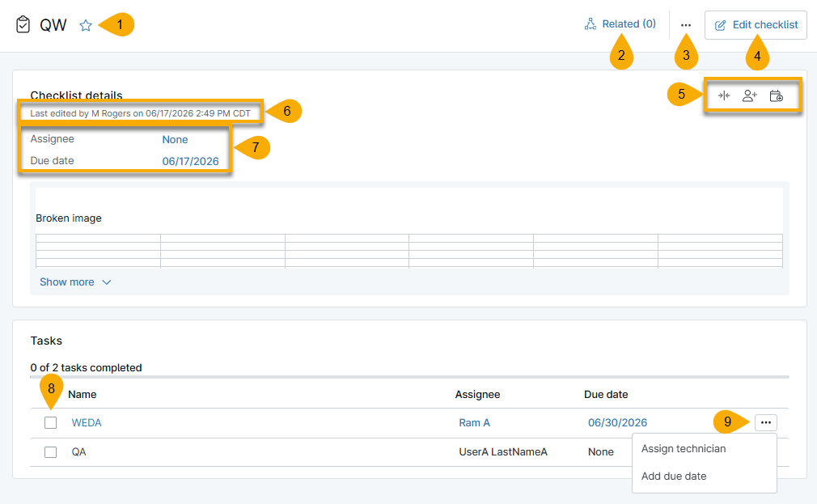Click the Last edited by M Rogers text
The width and height of the screenshot is (817, 504).
pos(140,113)
